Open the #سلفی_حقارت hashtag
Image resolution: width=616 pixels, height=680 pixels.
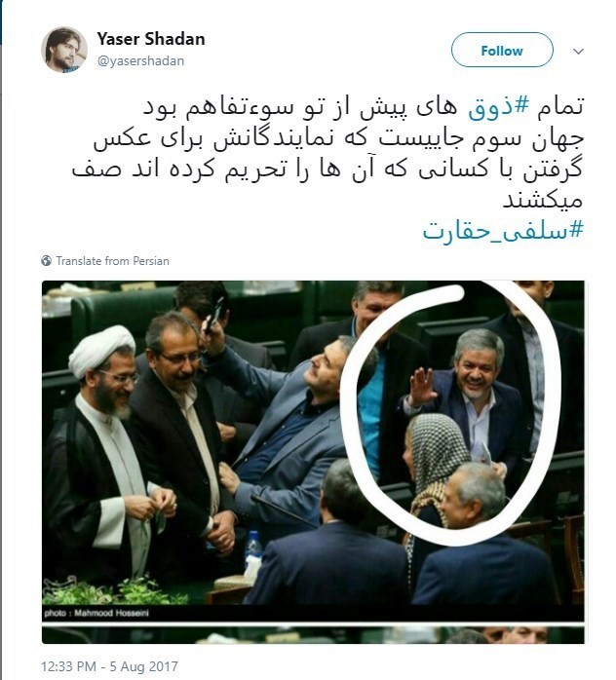[503, 230]
